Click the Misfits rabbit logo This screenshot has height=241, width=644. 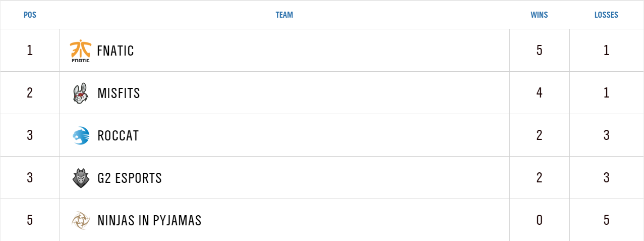click(x=80, y=93)
